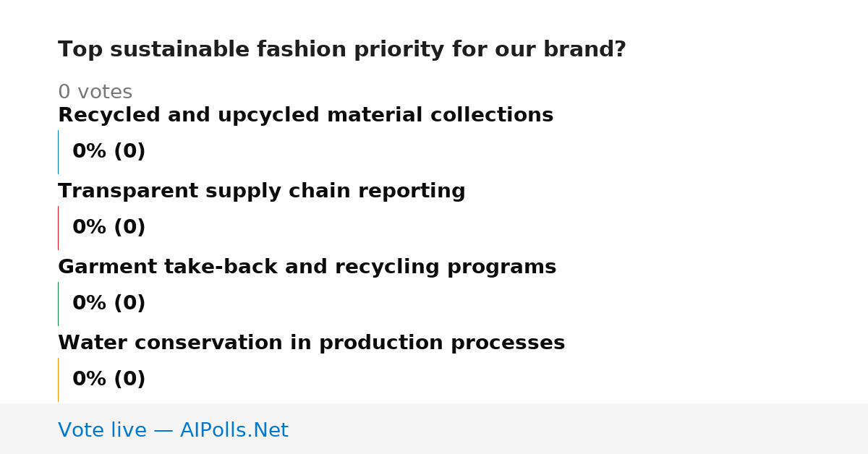
Task: Click the blue bar for recycled materials
Action: 58,152
